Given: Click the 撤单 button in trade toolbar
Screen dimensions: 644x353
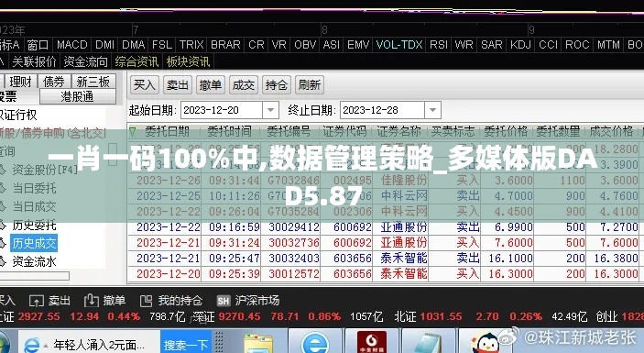Looking at the screenshot, I should click(211, 85).
